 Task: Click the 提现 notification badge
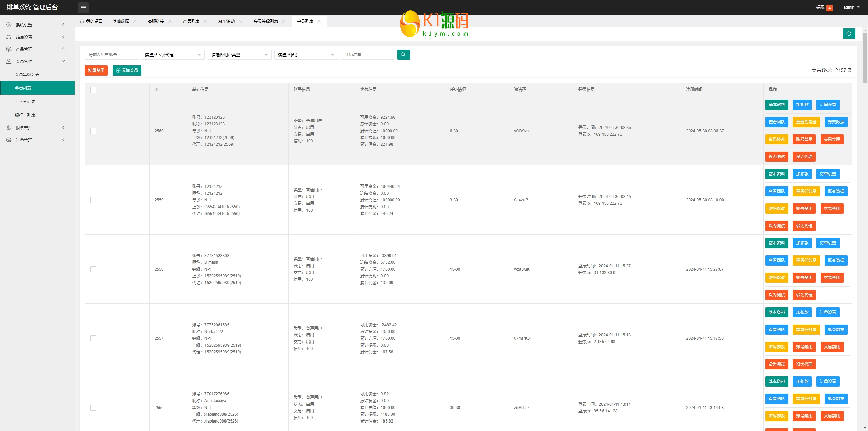(829, 8)
